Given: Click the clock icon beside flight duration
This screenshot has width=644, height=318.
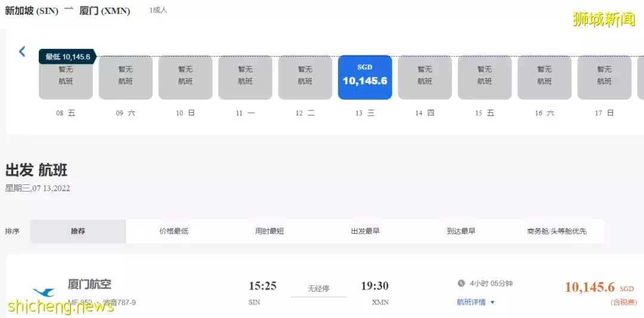Looking at the screenshot, I should [461, 283].
